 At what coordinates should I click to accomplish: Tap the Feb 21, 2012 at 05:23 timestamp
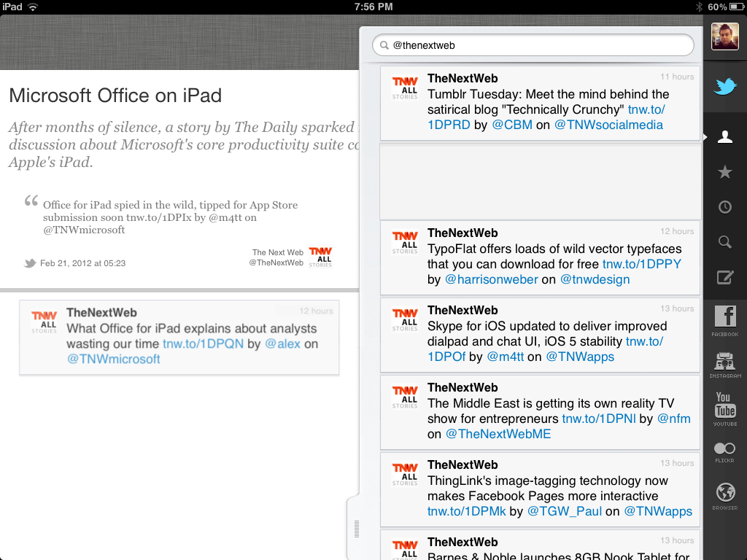tap(82, 262)
